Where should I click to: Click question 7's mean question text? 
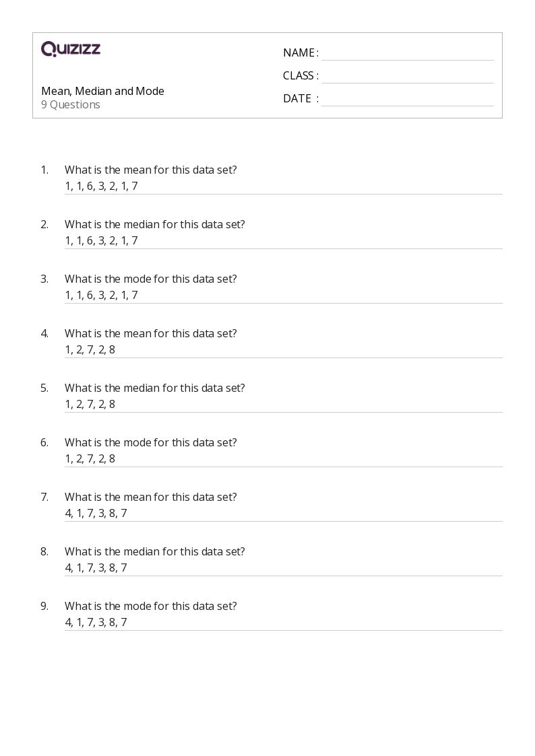151,497
